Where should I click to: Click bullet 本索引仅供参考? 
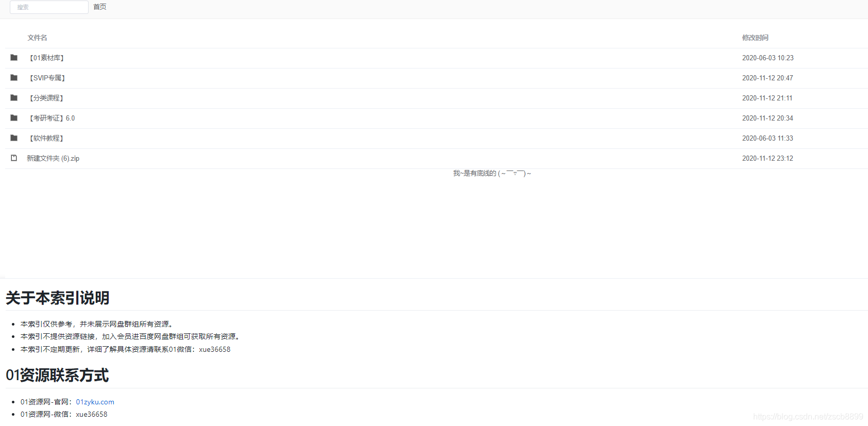coord(98,324)
